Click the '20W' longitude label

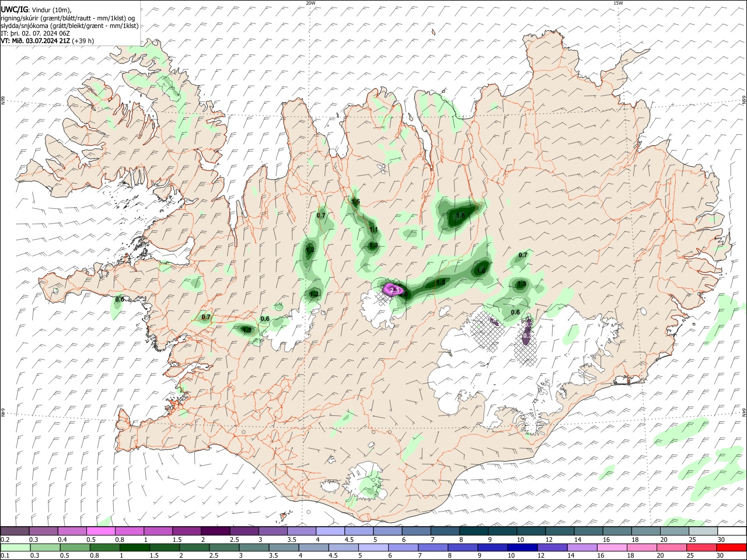tap(310, 3)
